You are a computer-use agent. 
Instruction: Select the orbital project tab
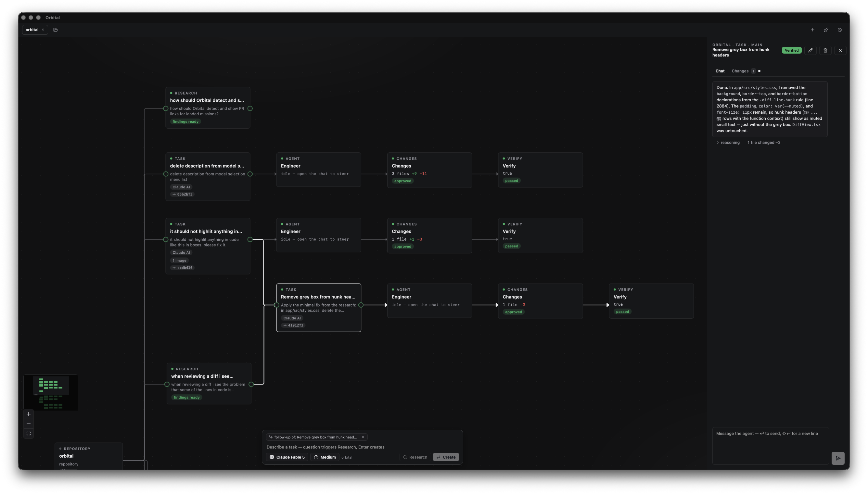tap(32, 30)
